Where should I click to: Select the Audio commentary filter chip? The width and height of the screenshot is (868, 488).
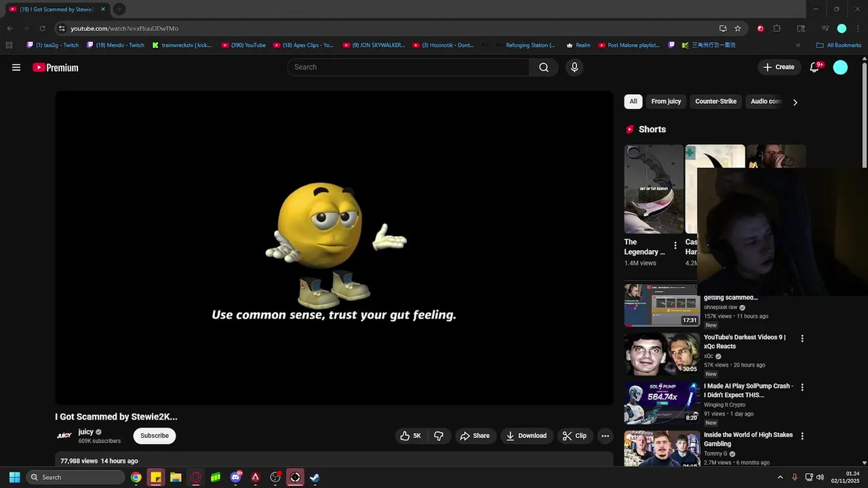point(765,102)
